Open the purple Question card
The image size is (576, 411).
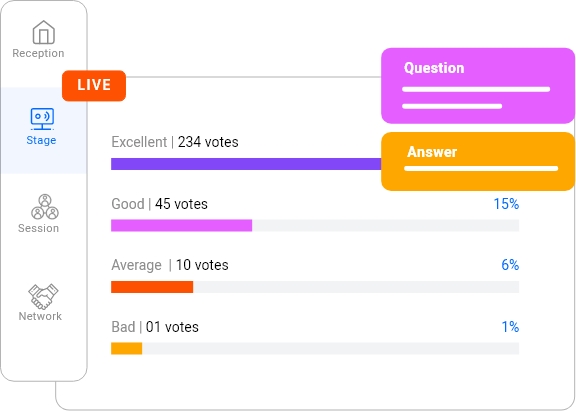(478, 86)
